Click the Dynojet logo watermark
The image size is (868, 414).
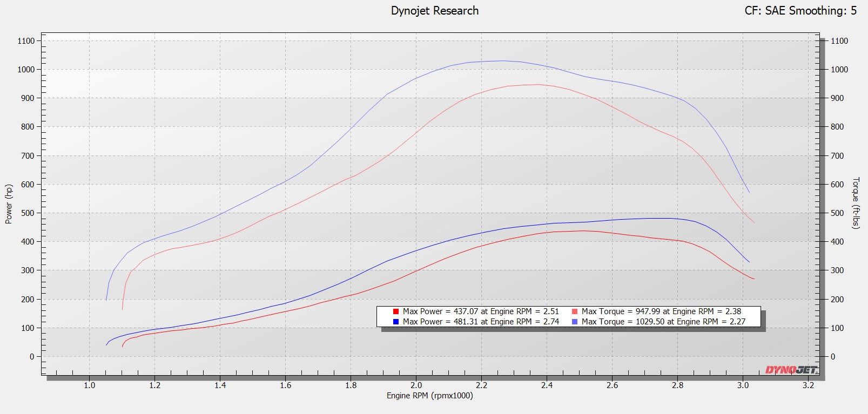click(791, 370)
